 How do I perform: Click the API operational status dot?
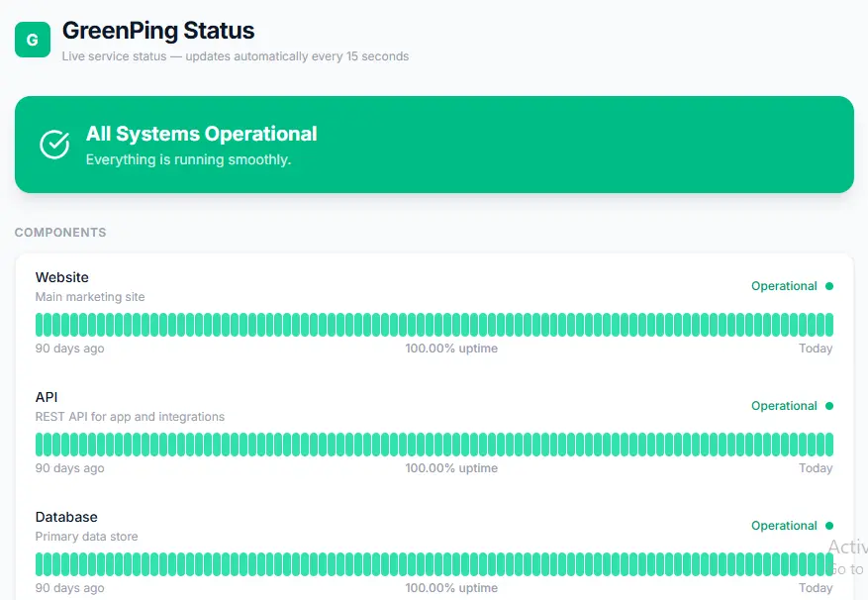click(x=829, y=406)
